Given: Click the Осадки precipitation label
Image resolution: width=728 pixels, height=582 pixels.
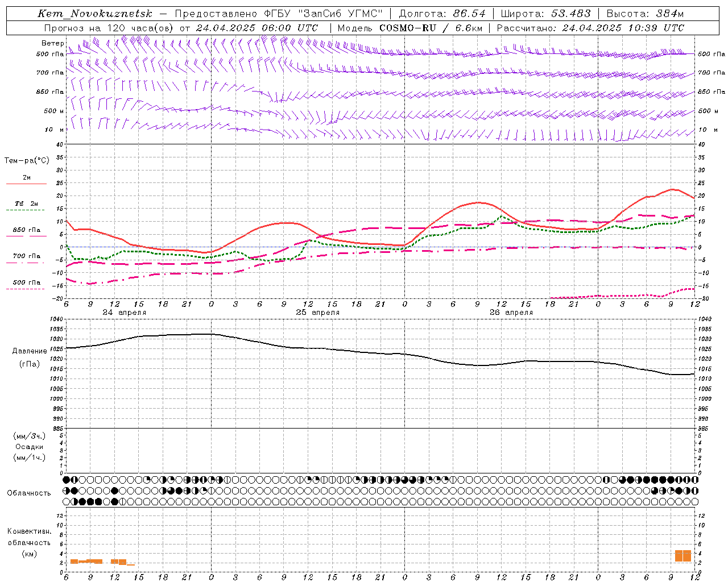Looking at the screenshot, I should click(x=30, y=447).
